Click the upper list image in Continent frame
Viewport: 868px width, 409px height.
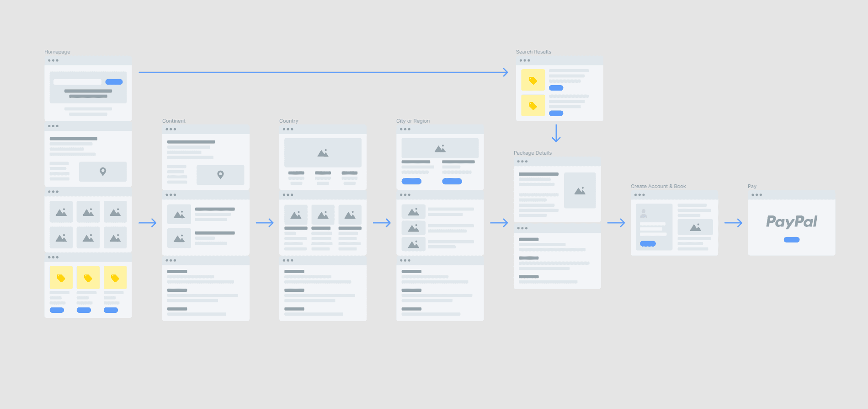point(179,214)
